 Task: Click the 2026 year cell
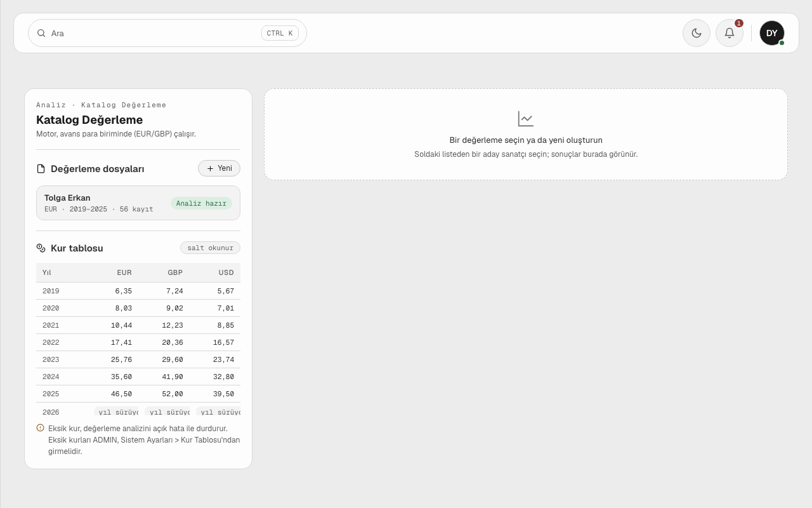coord(51,412)
